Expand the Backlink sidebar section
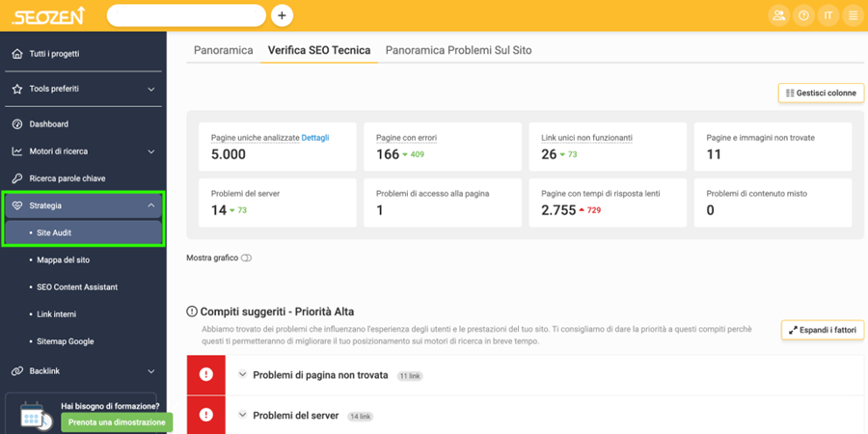This screenshot has width=868, height=434. click(150, 371)
